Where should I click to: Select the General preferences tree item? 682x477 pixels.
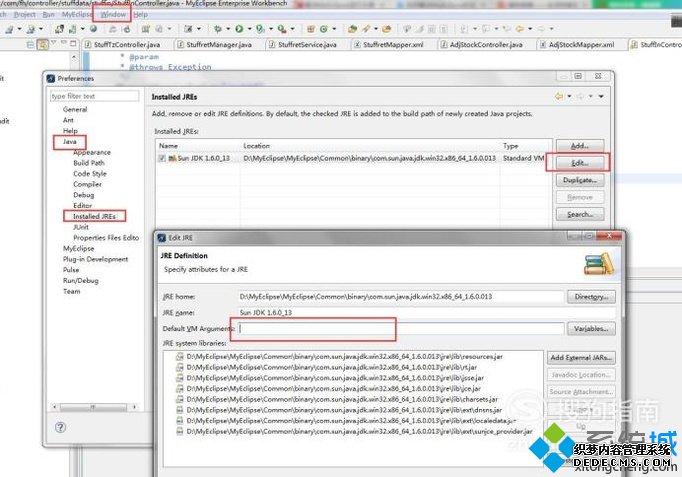pyautogui.click(x=75, y=110)
